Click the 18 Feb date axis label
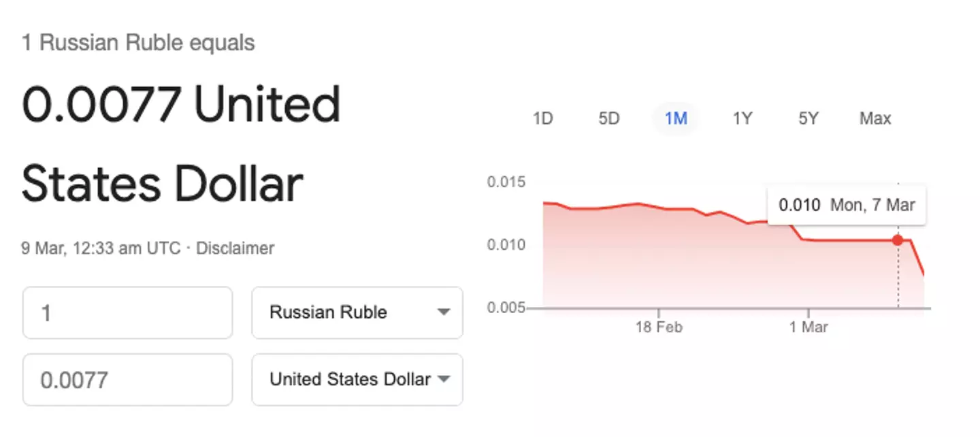This screenshot has width=980, height=437. tap(659, 327)
